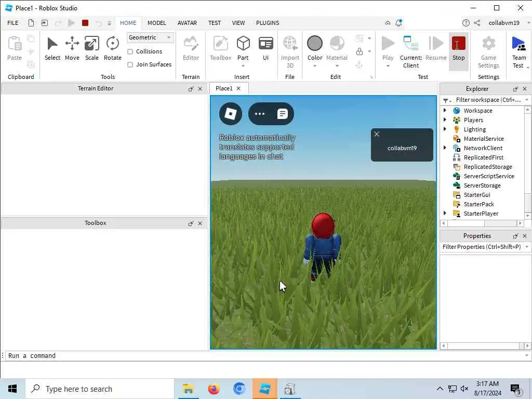The height and width of the screenshot is (399, 532).
Task: Switch to the VIEW ribbon tab
Action: point(238,23)
